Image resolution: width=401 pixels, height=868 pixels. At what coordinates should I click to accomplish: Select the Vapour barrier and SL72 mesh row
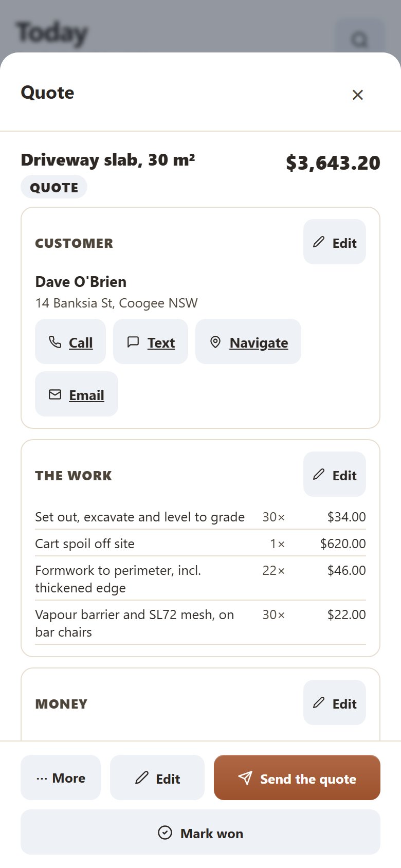tap(200, 623)
